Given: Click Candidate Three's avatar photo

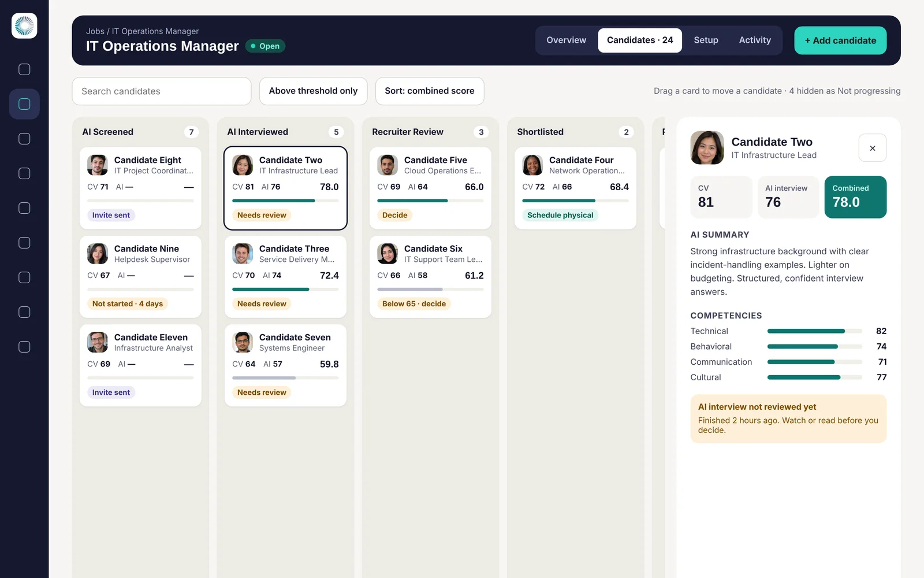Looking at the screenshot, I should 243,254.
